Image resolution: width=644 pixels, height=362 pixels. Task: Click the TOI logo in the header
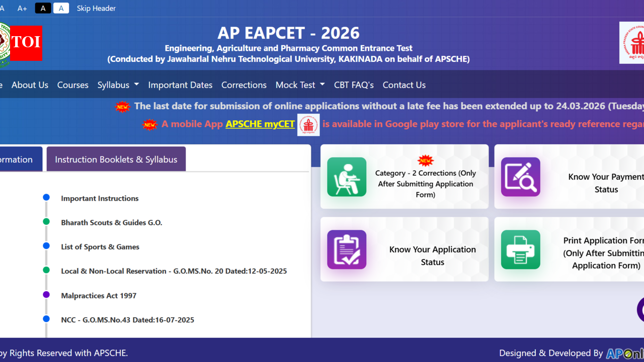(x=25, y=44)
